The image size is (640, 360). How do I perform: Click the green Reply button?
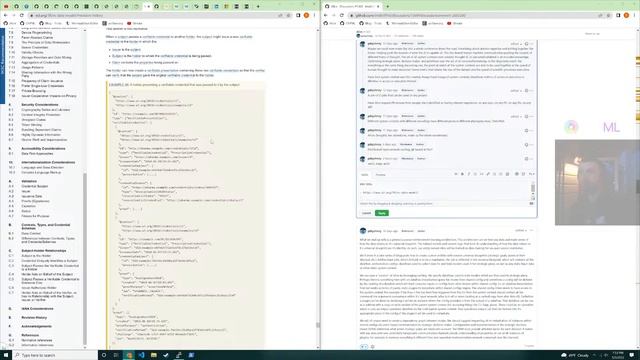[x=382, y=213]
